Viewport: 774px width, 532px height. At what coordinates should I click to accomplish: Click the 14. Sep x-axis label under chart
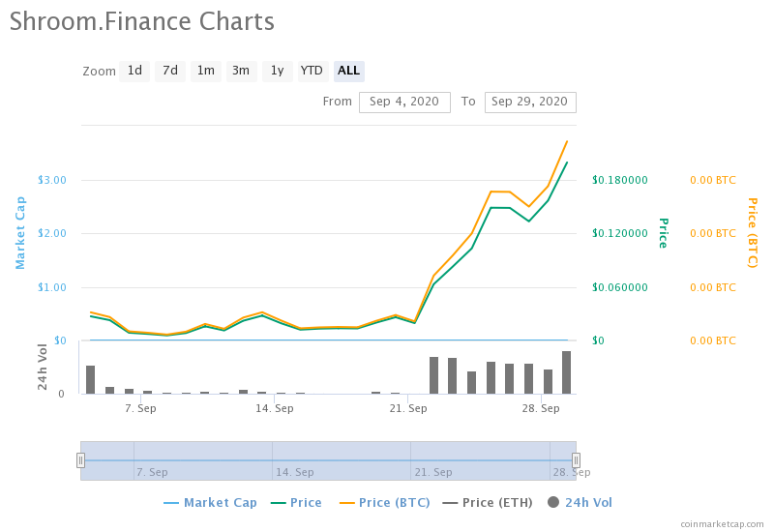(x=275, y=408)
